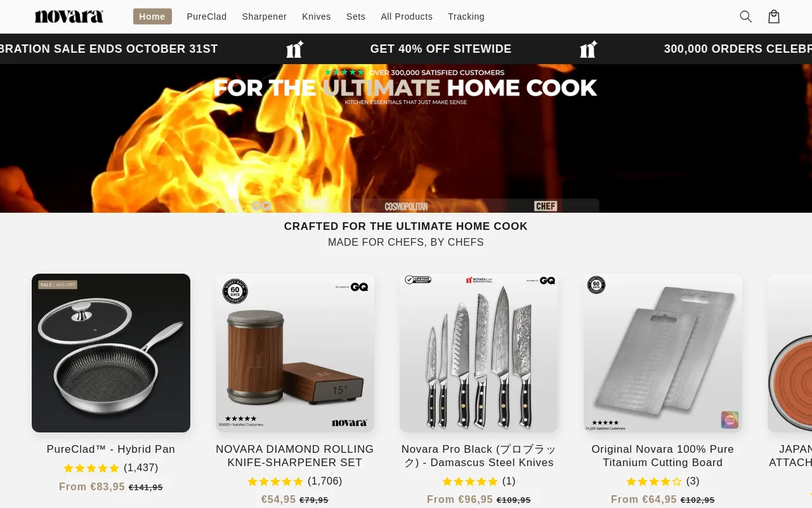Open the Tracking page link
812x508 pixels.
pyautogui.click(x=466, y=17)
